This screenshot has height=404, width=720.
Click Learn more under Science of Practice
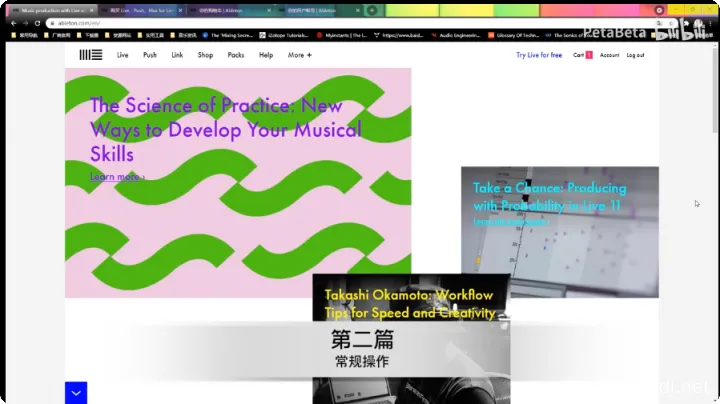(117, 177)
